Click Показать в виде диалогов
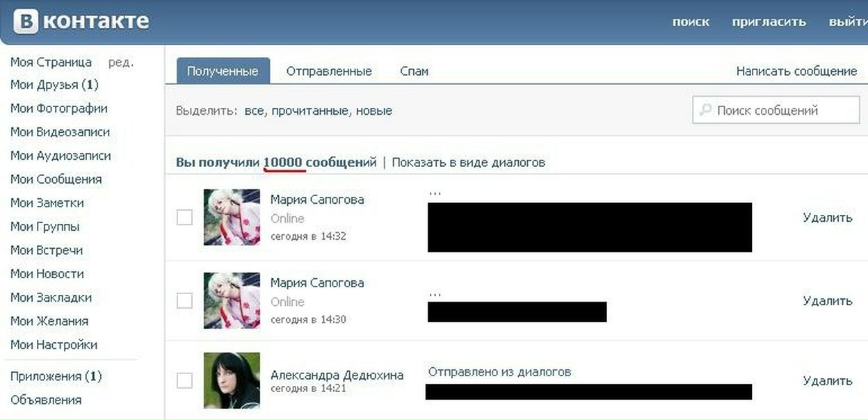The height and width of the screenshot is (420, 868). pyautogui.click(x=469, y=162)
